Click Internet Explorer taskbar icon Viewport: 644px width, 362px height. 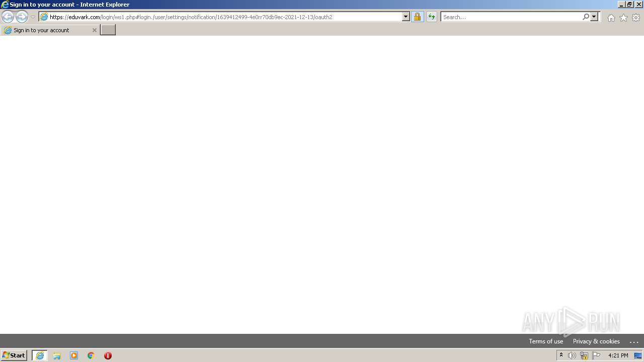coord(40,355)
